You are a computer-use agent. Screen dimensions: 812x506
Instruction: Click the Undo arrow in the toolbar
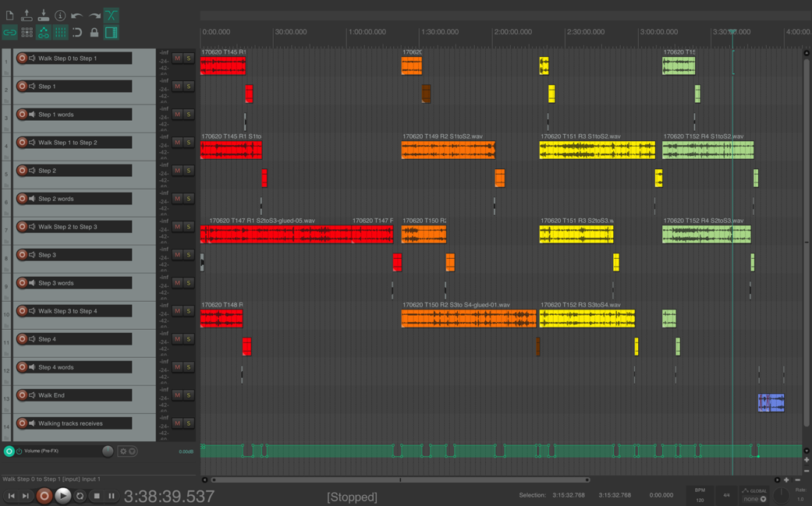click(x=76, y=15)
